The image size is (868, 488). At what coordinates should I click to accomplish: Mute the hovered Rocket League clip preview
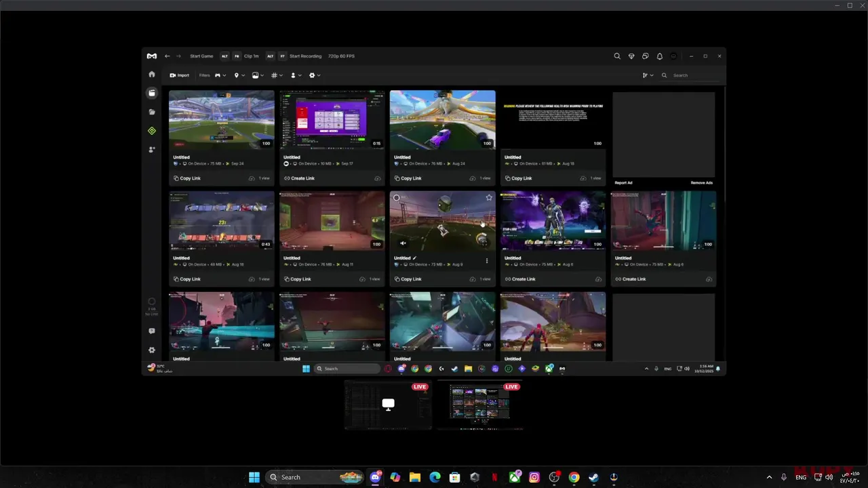click(x=403, y=243)
